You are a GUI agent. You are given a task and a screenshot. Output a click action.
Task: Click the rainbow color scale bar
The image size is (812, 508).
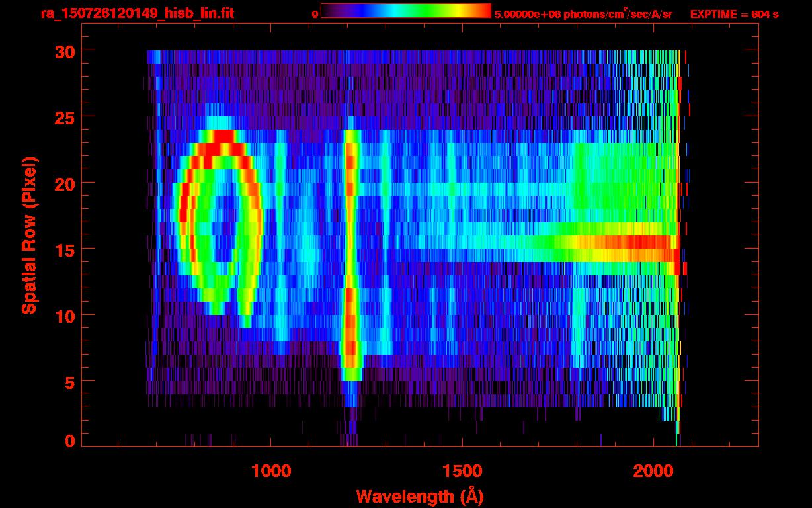point(406,11)
